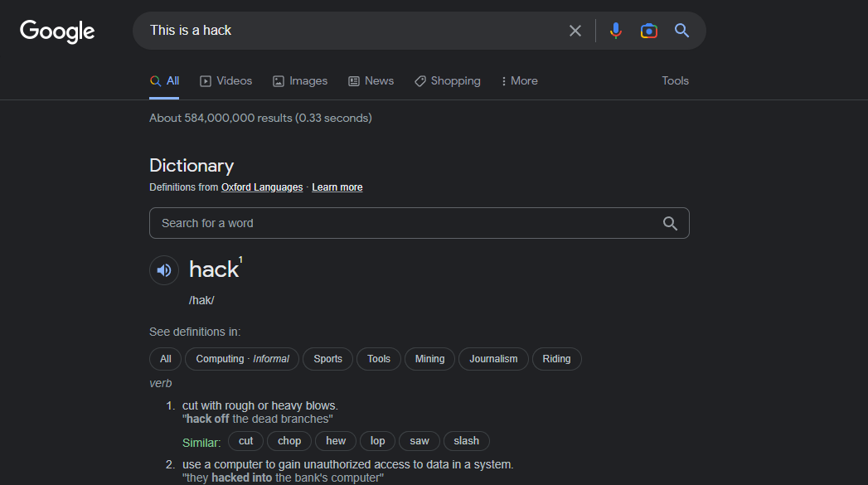Click example they hacked into the bank's computer
Screen dimensions: 868x485
click(283, 478)
